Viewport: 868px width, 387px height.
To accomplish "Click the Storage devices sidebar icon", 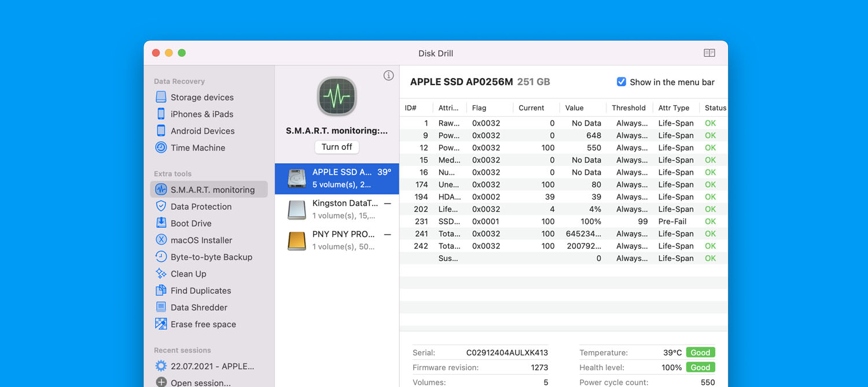I will [x=161, y=97].
